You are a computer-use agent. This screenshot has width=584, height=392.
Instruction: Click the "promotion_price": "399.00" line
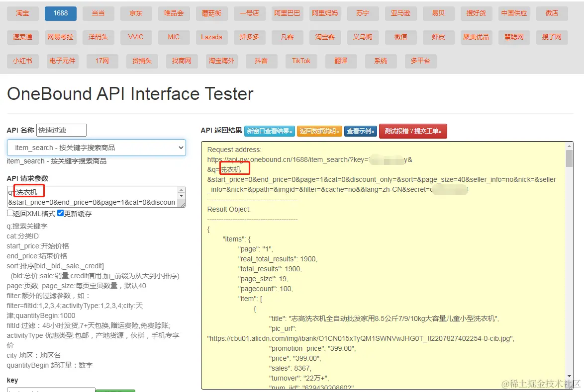(x=312, y=348)
